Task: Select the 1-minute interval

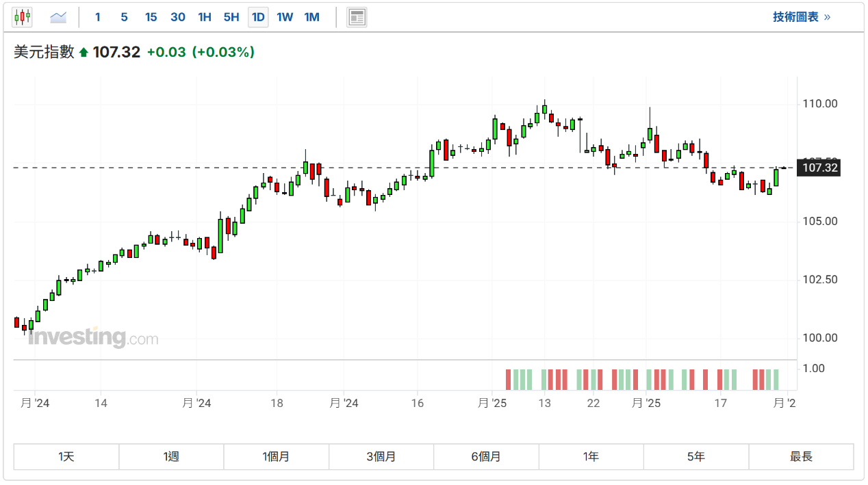Action: (x=98, y=17)
